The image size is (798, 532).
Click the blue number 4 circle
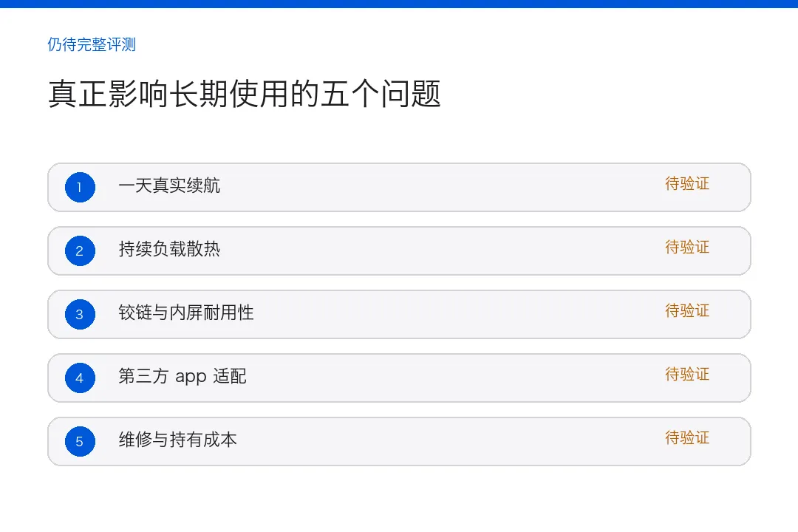(80, 378)
